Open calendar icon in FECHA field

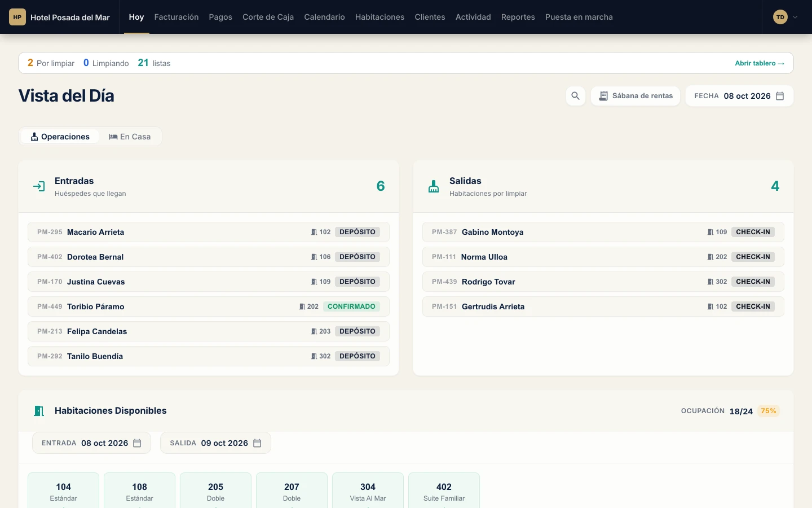point(780,96)
